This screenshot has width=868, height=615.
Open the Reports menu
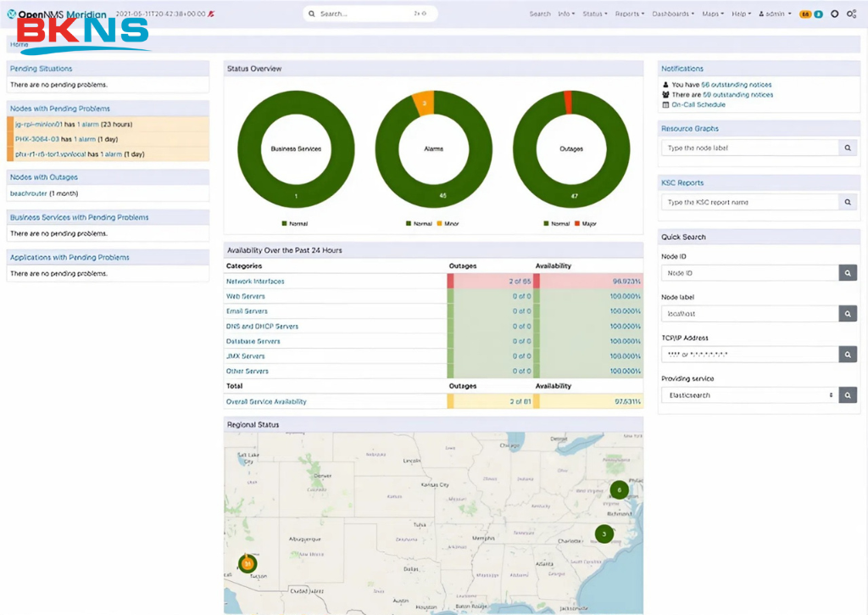629,14
